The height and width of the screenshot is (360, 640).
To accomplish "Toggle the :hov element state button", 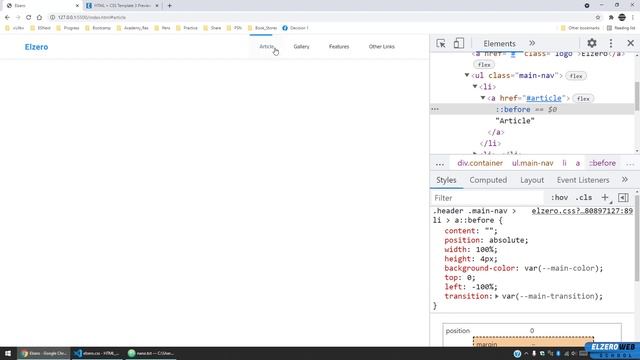I will click(x=559, y=198).
